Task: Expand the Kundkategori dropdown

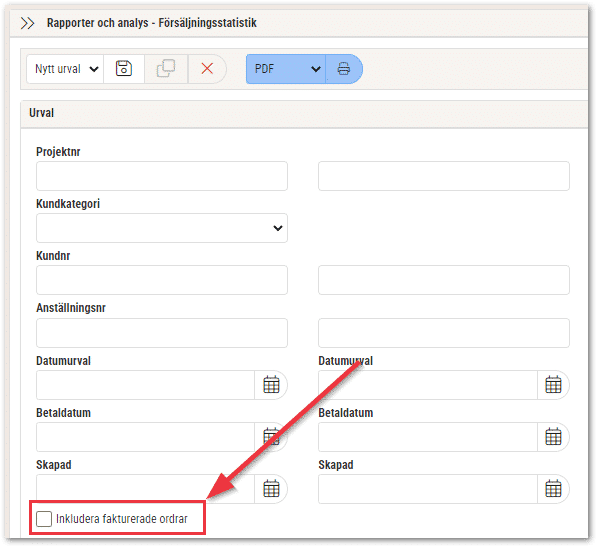Action: (162, 228)
